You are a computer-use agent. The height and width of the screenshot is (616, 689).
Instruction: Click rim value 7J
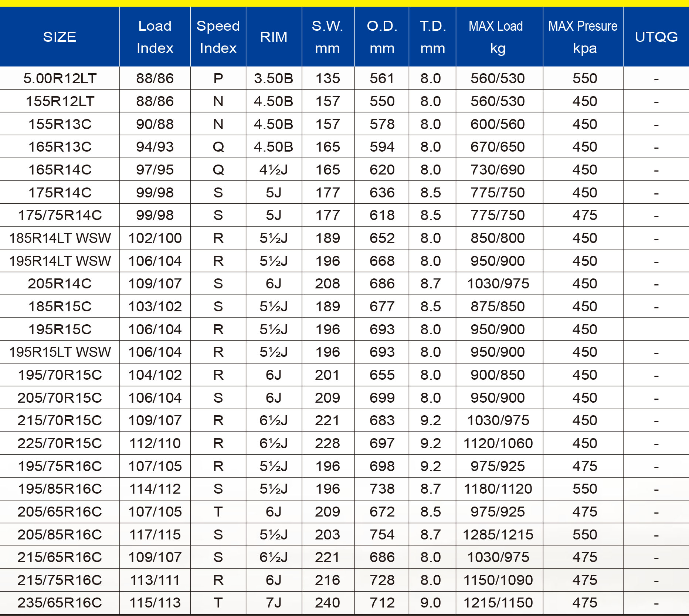click(x=274, y=603)
